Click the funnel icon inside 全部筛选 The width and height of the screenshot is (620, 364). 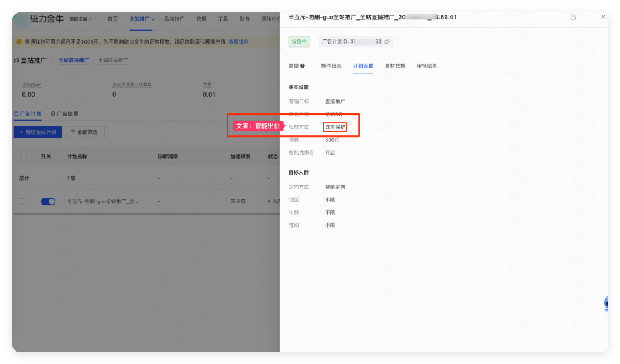click(72, 132)
